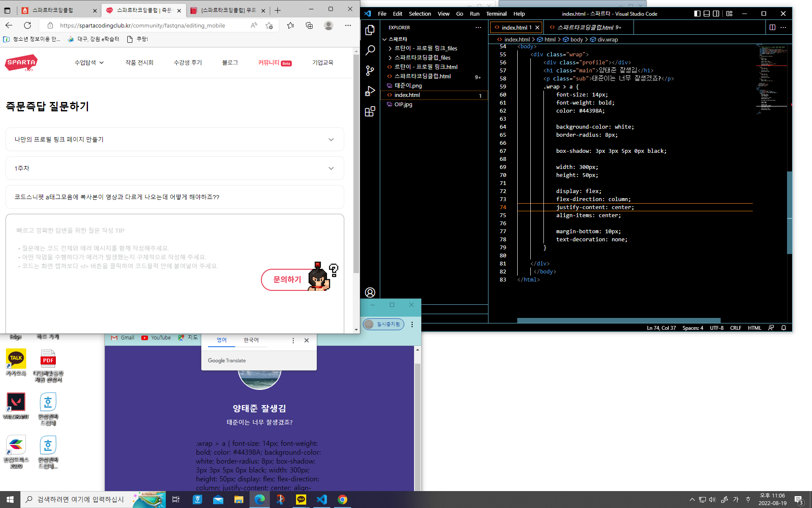
Task: Open Source Control view in VS Code
Action: coord(370,71)
